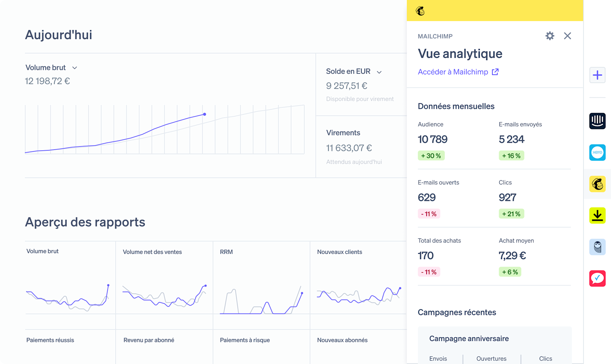Select the Campagne anniversaire card
Screen dimensions: 611x364
(x=494, y=345)
